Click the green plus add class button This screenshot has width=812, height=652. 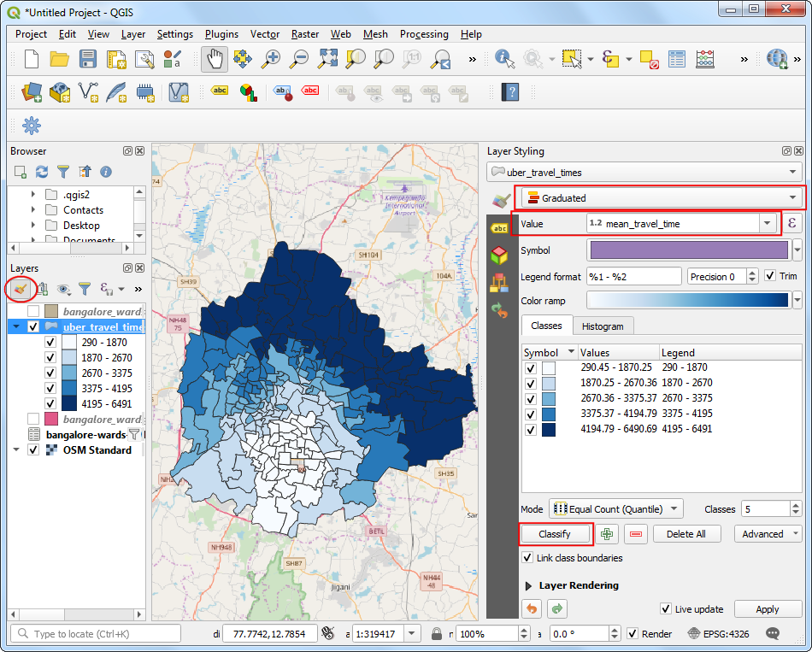607,534
